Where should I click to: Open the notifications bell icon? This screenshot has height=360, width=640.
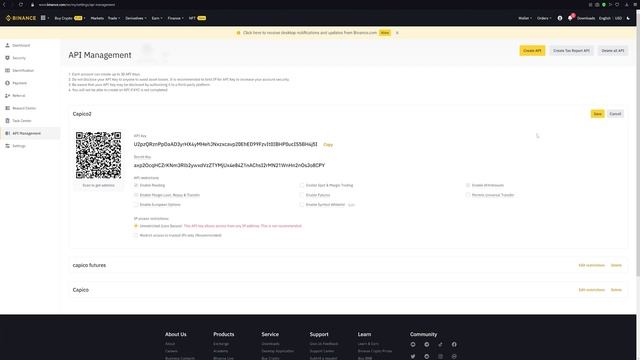click(x=570, y=18)
